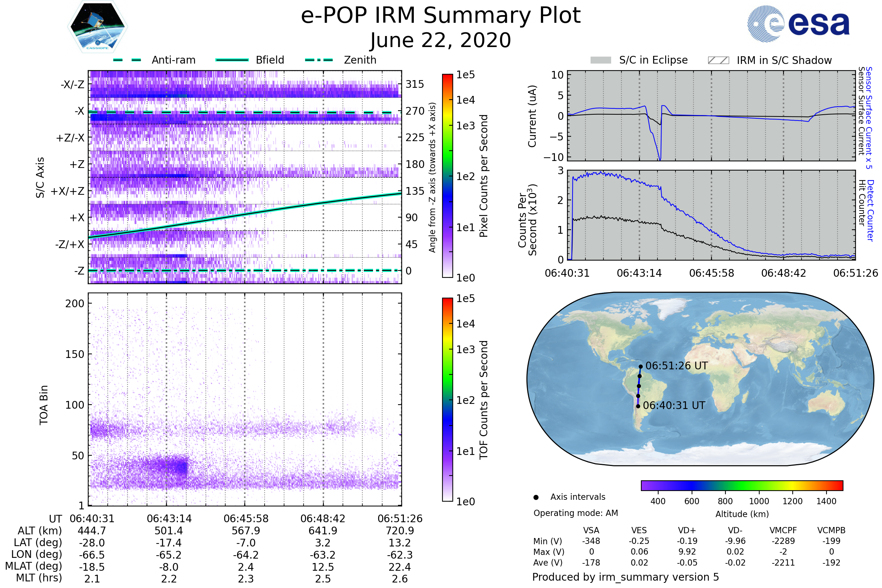Click the Anti-ram dashed legend line
This screenshot has height=588, width=882.
tap(127, 60)
